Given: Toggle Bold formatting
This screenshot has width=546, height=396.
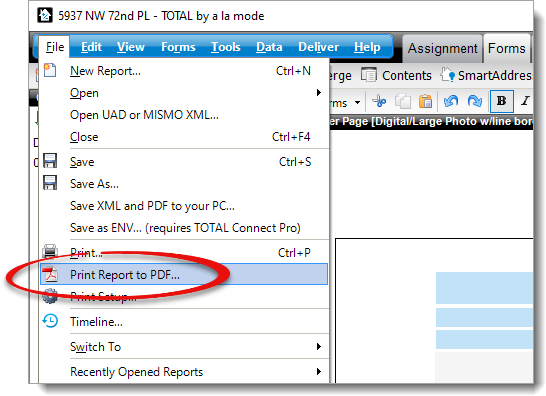Looking at the screenshot, I should coord(501,101).
